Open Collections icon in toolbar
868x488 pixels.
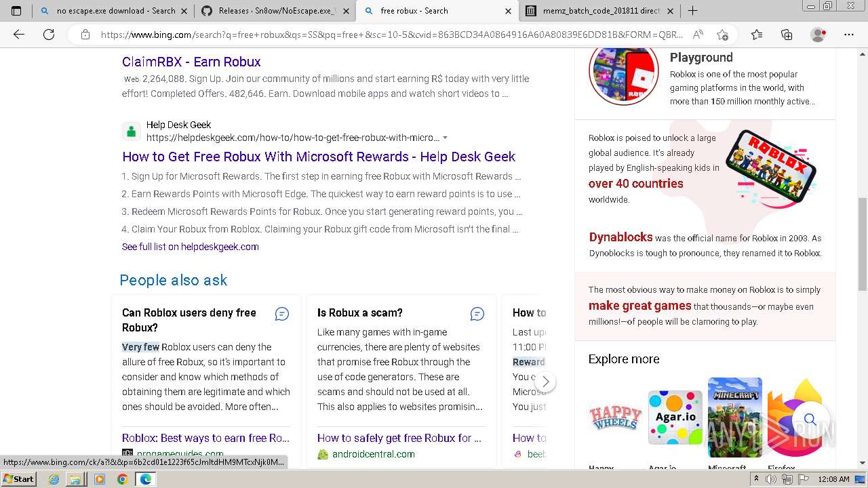[x=787, y=35]
